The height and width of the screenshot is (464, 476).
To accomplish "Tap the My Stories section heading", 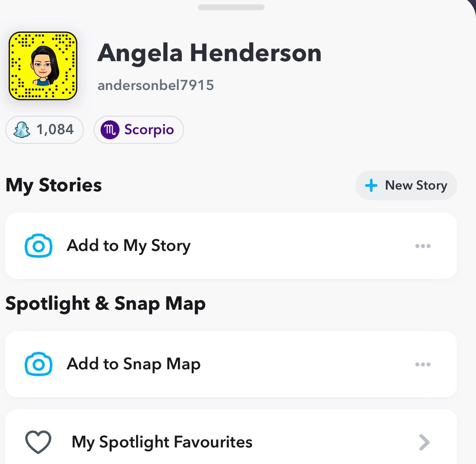I will (54, 185).
